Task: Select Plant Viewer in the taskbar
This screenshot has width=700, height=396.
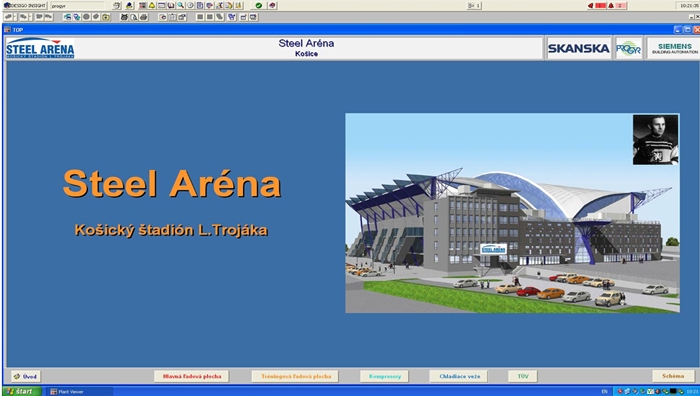Action: [79, 392]
